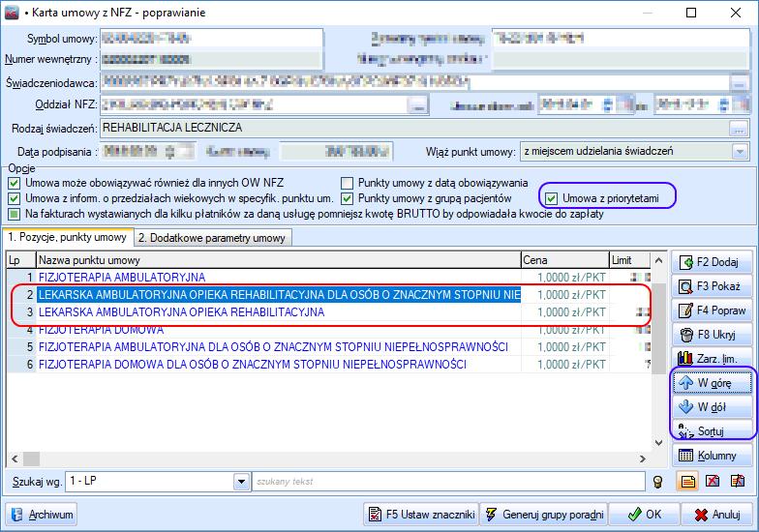
Task: Click the bin icon on F8 Ukryj
Action: [x=686, y=335]
